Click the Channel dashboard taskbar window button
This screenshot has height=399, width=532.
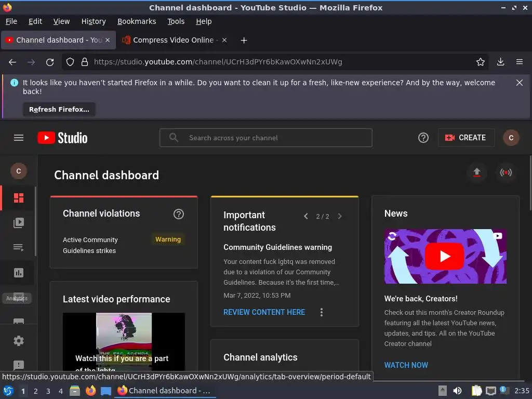coord(166,391)
